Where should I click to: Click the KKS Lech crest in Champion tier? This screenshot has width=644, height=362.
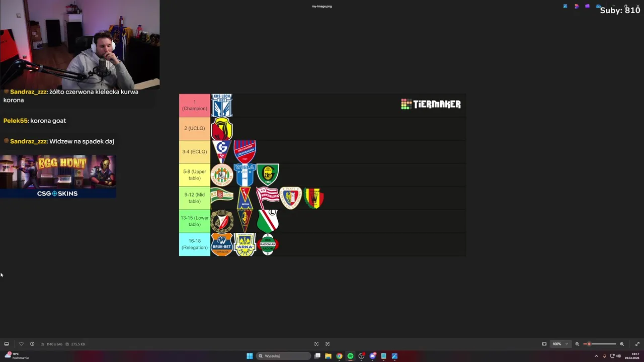point(222,105)
